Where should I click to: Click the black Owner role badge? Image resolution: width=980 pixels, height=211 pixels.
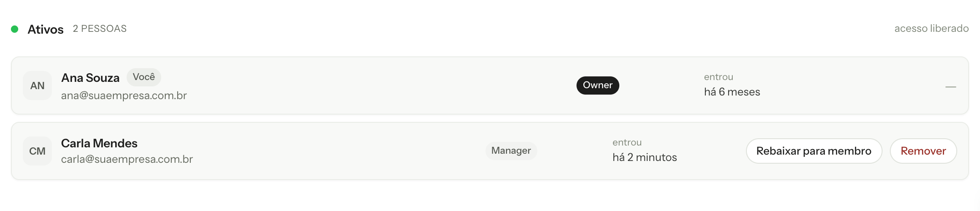tap(597, 85)
